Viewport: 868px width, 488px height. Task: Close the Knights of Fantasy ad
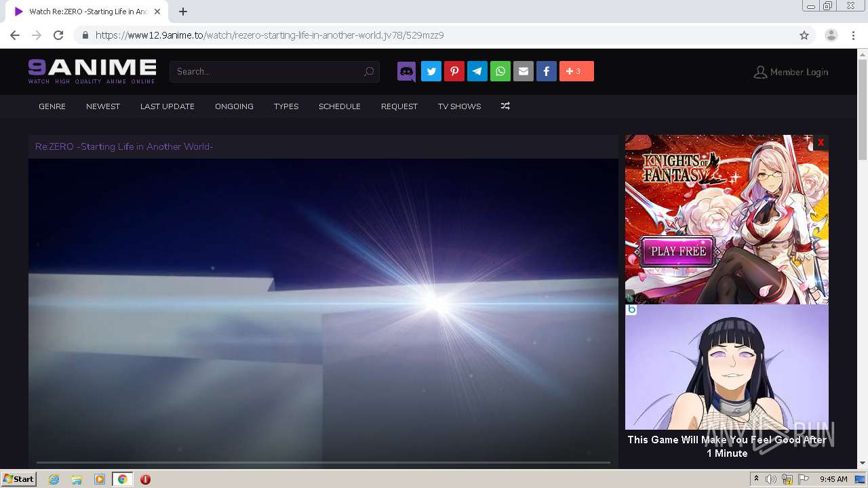[821, 142]
